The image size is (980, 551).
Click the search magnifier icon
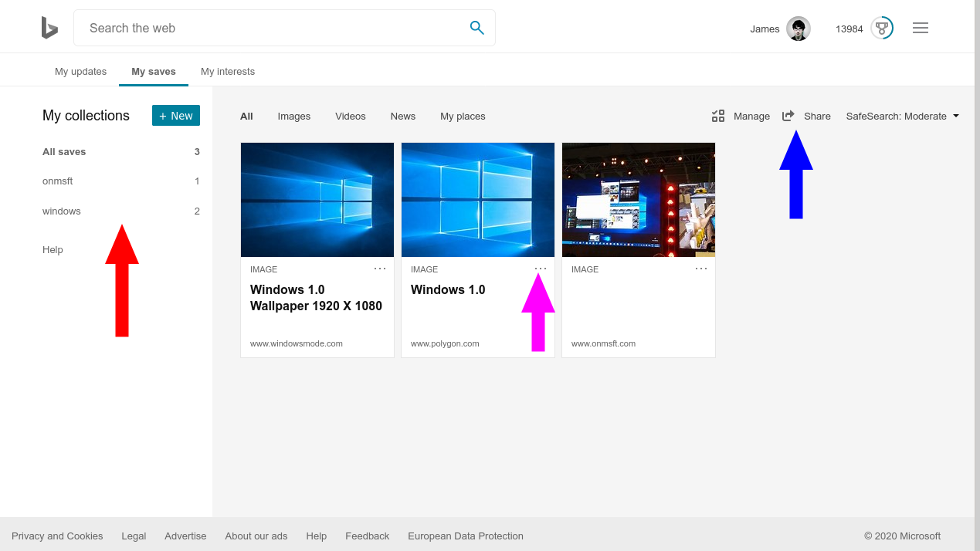pyautogui.click(x=476, y=28)
